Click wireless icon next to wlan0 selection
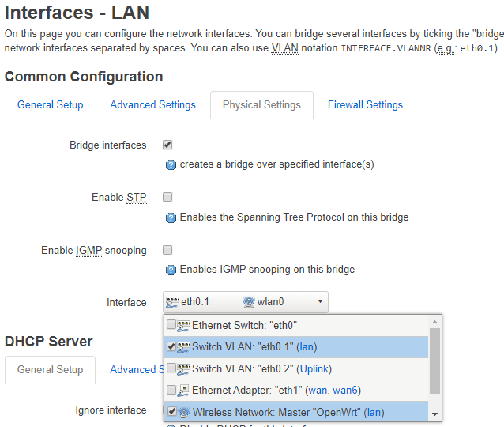The image size is (504, 427). [248, 302]
